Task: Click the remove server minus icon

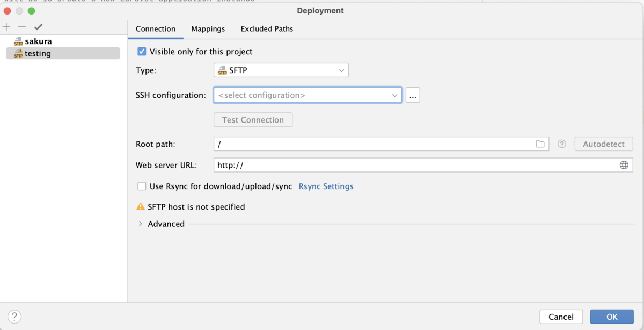Action: (22, 27)
